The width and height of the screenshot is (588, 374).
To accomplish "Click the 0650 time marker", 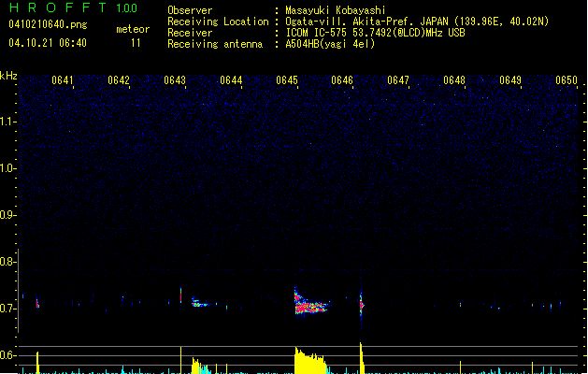I will click(566, 80).
